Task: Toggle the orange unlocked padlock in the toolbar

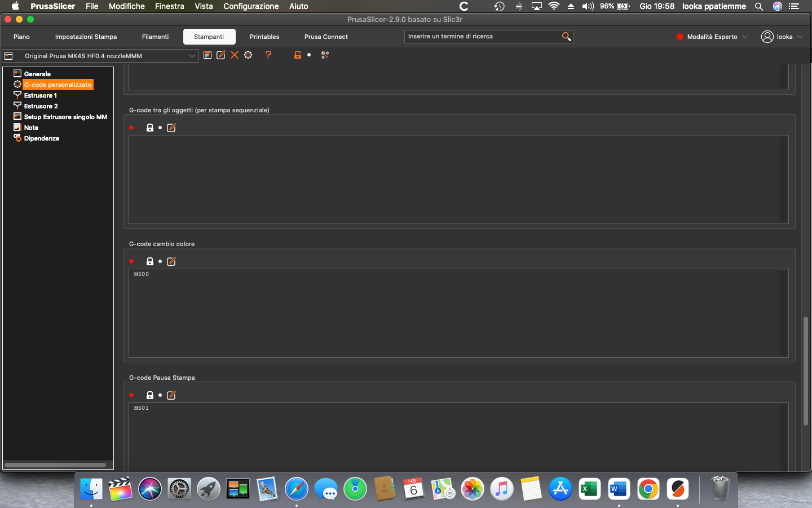Action: tap(297, 55)
